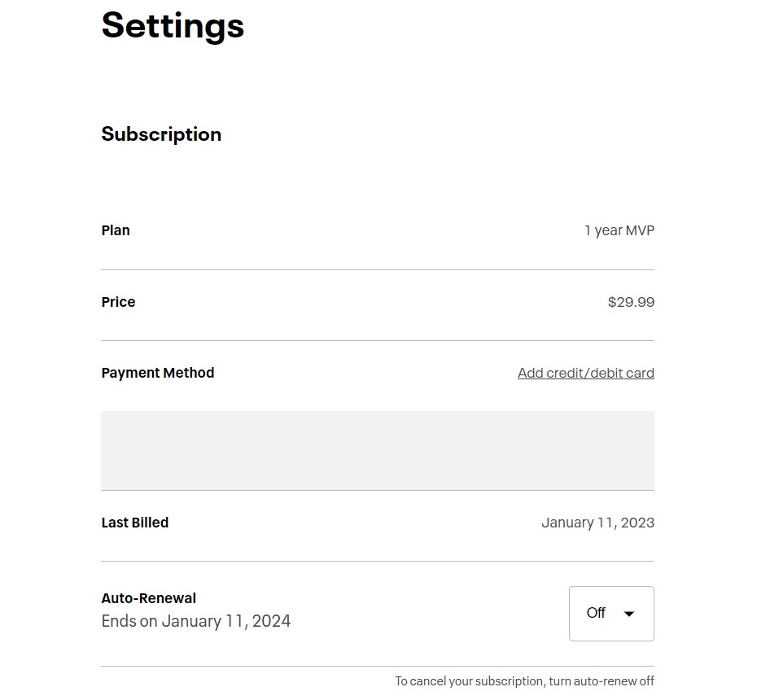Click the 'Off' value in Auto-Renewal selector
Screen dimensions: 770x700
pyautogui.click(x=596, y=613)
